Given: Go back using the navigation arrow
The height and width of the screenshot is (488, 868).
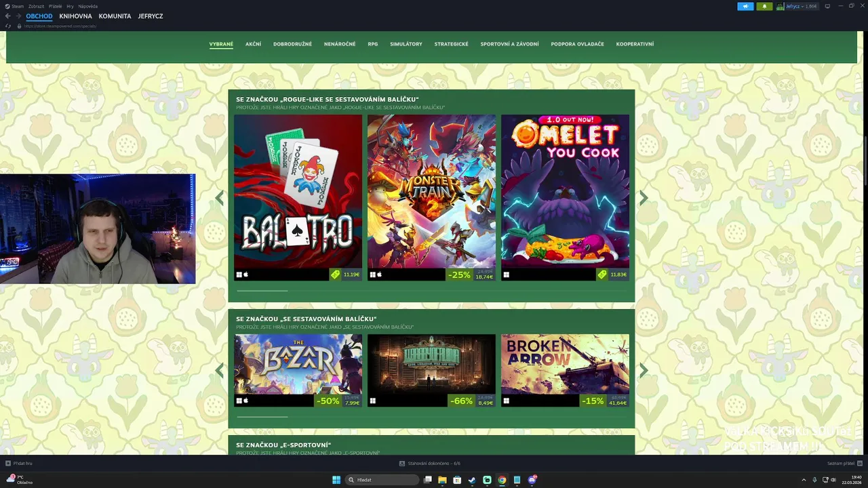Looking at the screenshot, I should [7, 16].
